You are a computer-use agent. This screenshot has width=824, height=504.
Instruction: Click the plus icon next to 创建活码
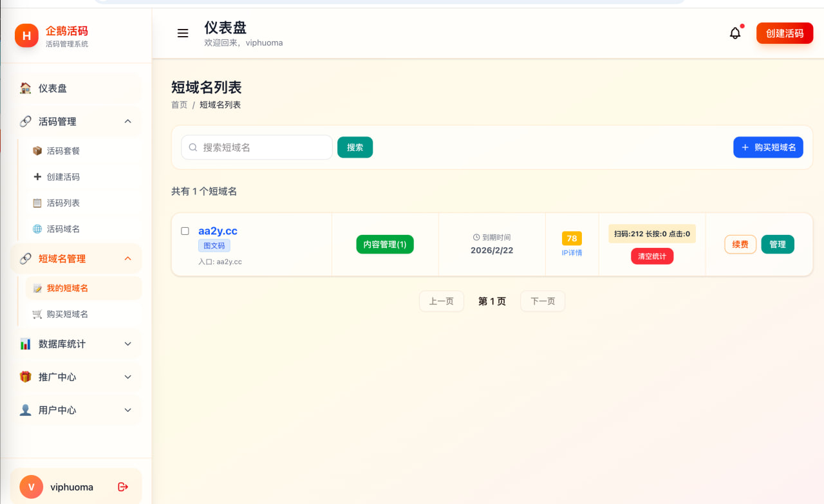(x=37, y=177)
